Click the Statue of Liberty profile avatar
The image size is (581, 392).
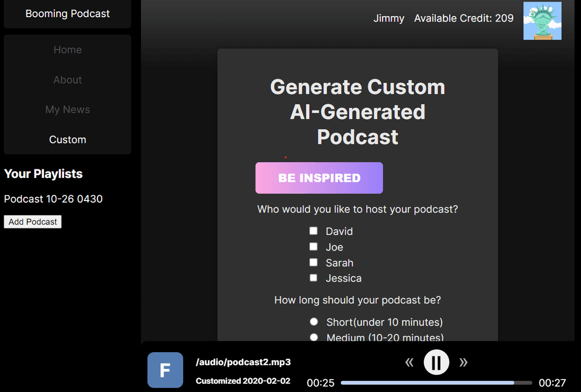(542, 20)
